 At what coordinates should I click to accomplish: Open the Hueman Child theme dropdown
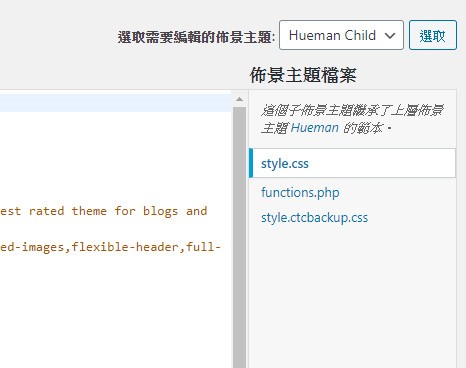coord(341,35)
